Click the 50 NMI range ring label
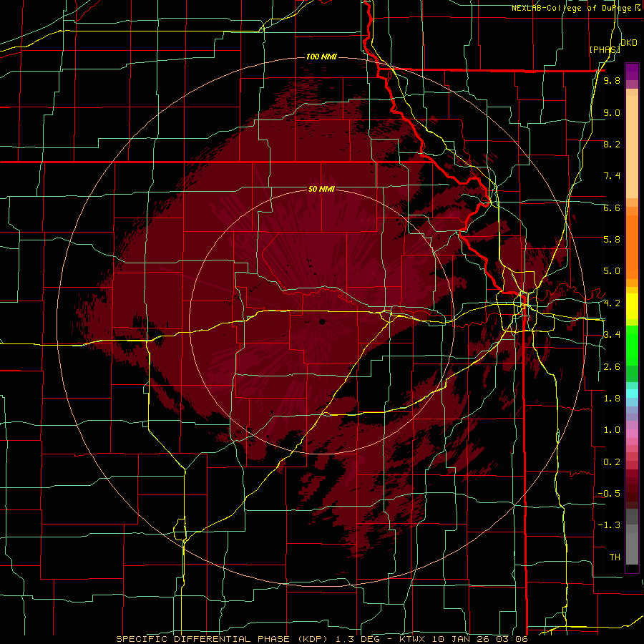 click(x=321, y=190)
